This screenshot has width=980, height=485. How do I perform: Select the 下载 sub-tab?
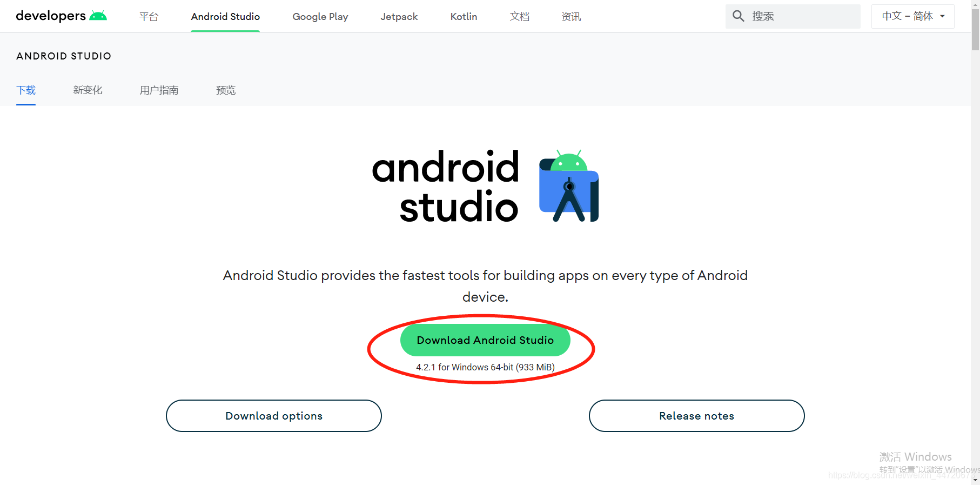[26, 90]
